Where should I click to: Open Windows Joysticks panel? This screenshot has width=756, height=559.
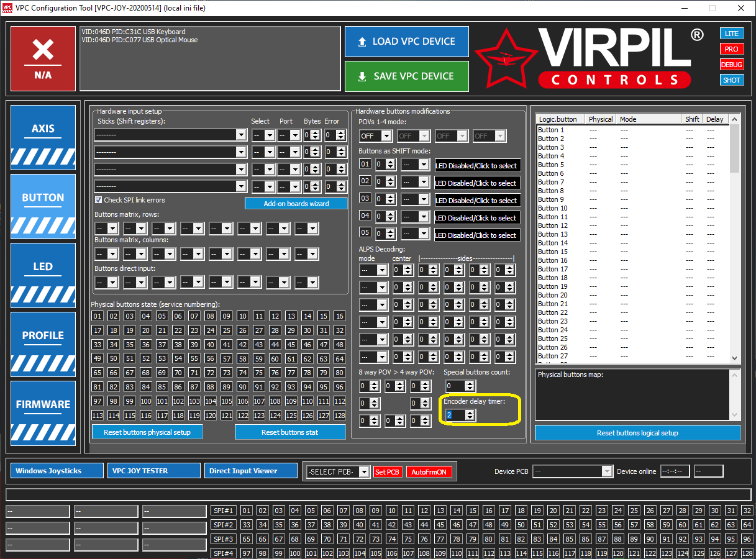pyautogui.click(x=57, y=471)
